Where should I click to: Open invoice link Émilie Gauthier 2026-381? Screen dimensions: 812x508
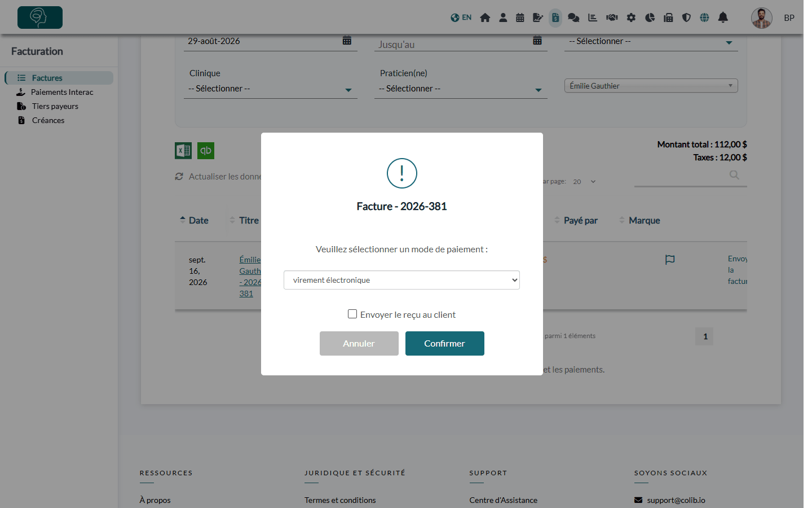(x=250, y=277)
